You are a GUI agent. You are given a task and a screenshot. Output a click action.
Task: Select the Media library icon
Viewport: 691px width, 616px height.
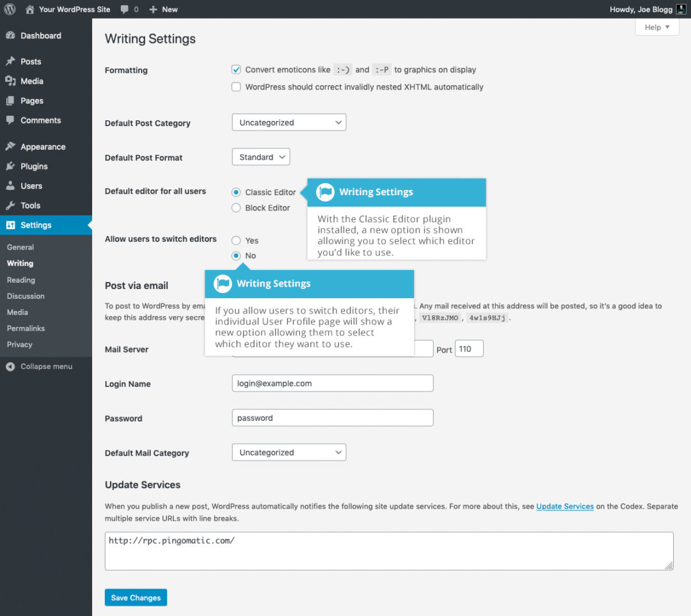10,81
